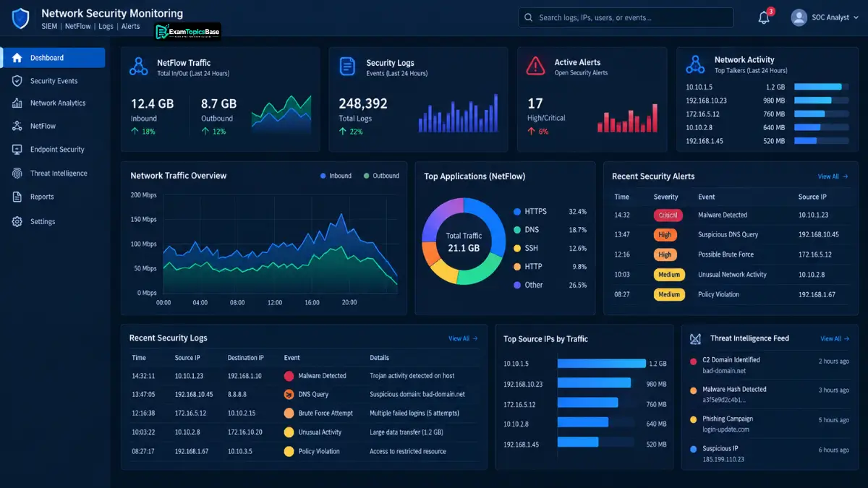Toggle the HTTP legend entry
Image resolution: width=868 pixels, height=488 pixels.
click(528, 267)
